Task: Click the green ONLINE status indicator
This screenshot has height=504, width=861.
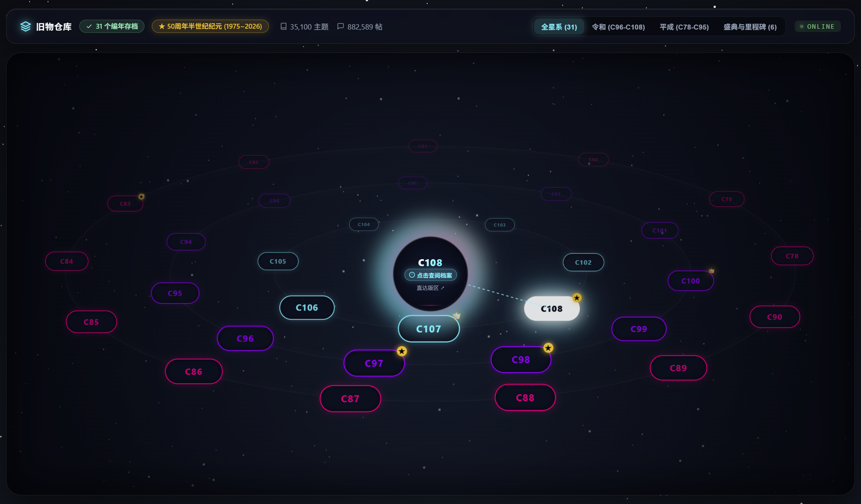Action: point(817,26)
